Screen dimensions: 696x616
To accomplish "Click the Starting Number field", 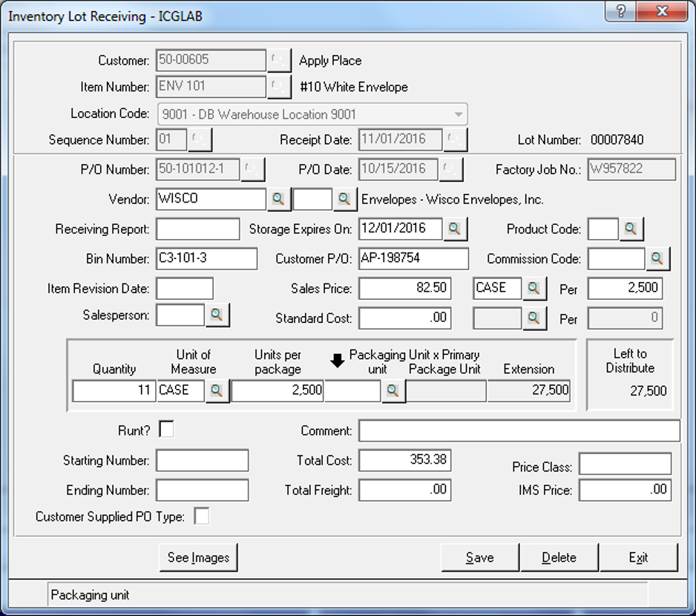I will [x=203, y=460].
